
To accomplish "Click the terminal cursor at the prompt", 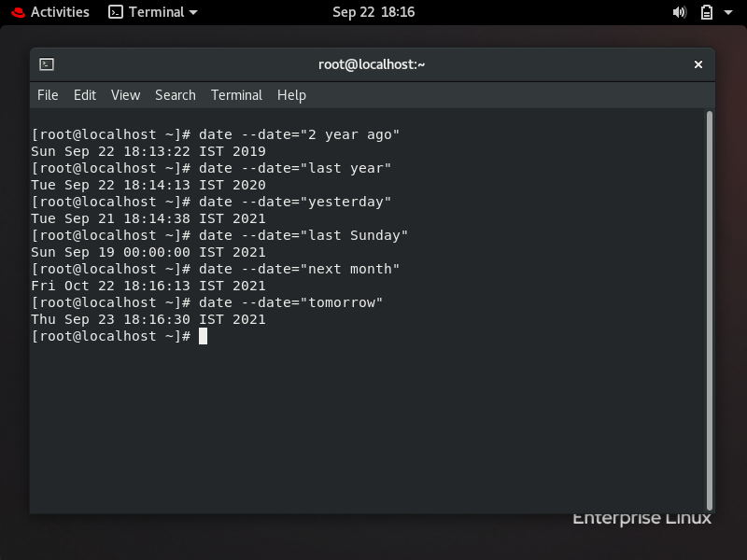I will click(202, 336).
